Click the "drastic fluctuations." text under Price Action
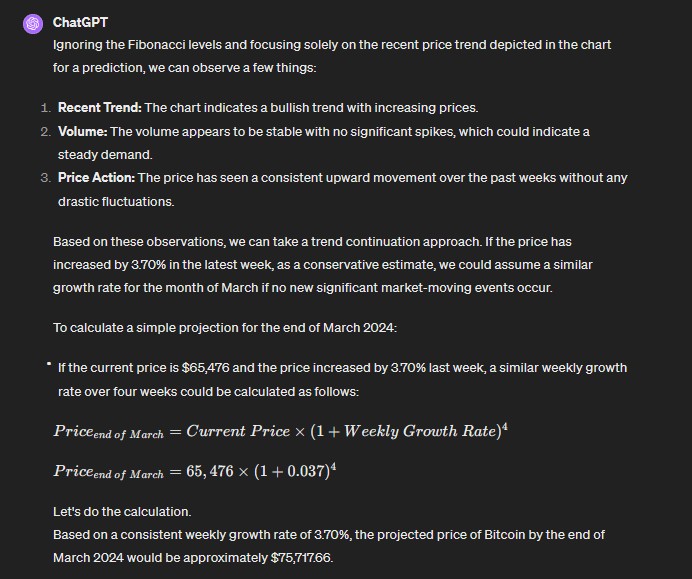This screenshot has height=579, width=692. (x=116, y=201)
